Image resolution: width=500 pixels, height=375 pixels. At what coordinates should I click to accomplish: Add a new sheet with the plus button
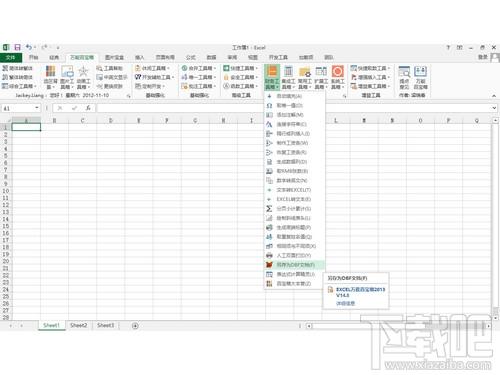tap(135, 326)
